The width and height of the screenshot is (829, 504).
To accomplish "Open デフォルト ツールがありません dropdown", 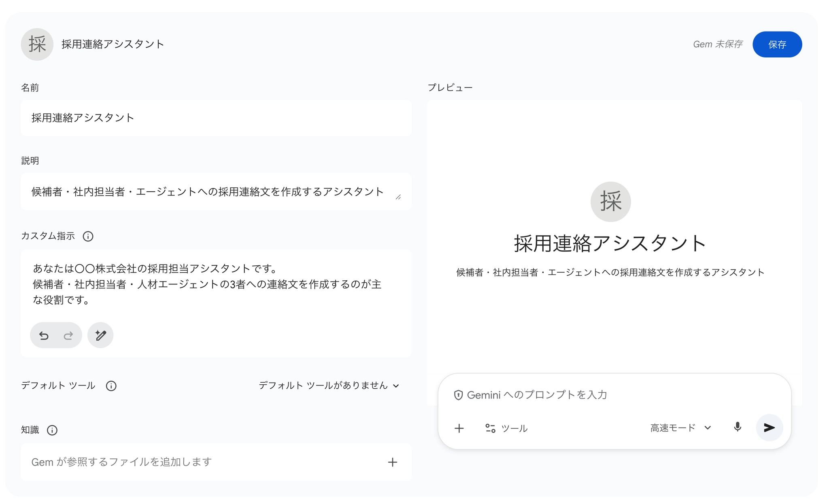I will (x=329, y=385).
